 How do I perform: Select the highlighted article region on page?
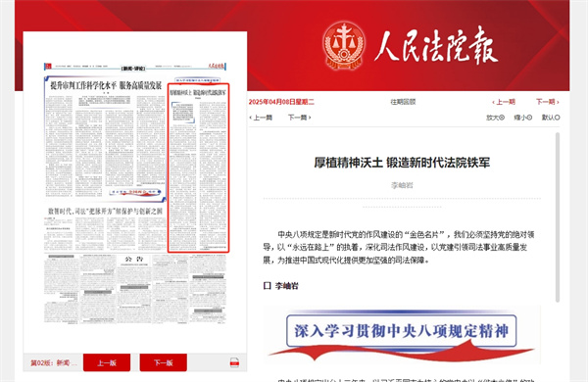(198, 167)
